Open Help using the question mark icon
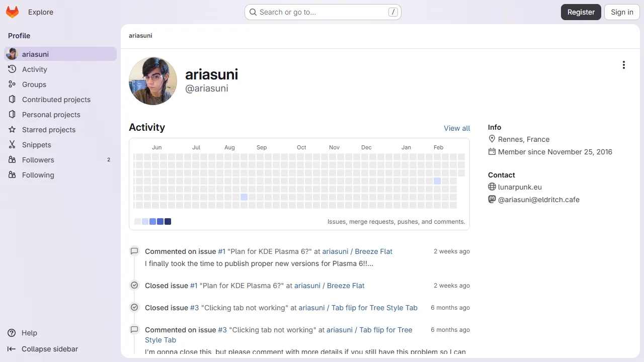Image resolution: width=644 pixels, height=362 pixels. pos(12,333)
